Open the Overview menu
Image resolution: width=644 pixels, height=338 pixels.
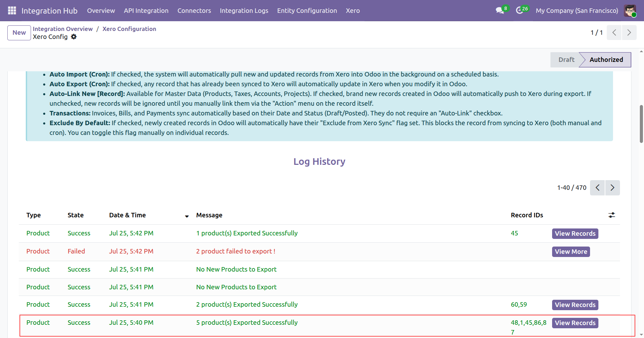(101, 10)
